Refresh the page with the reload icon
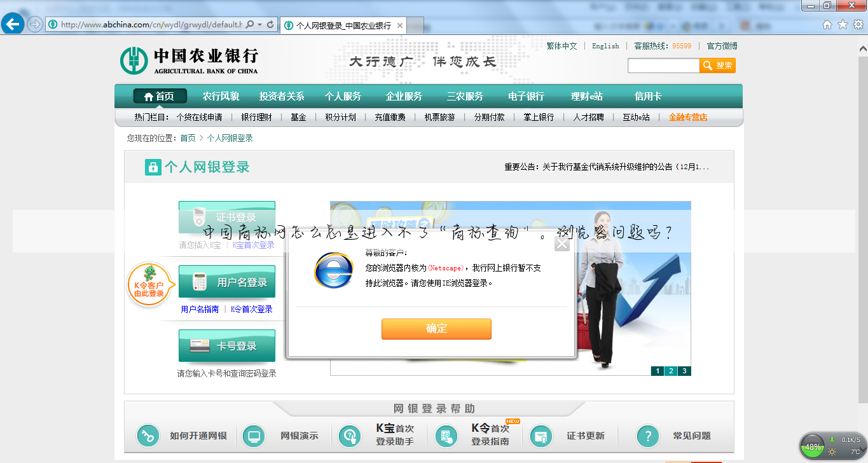Screen dimensions: 868x463 point(270,25)
